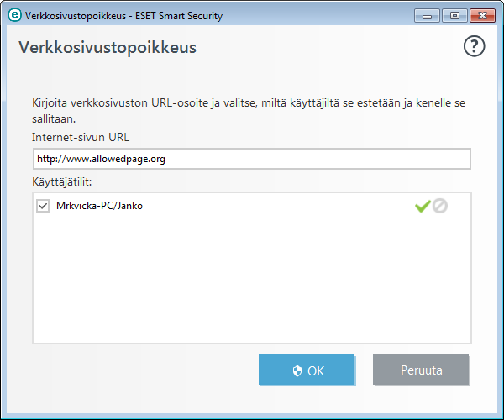Click the ESET logo in the title bar
The image size is (504, 420).
pos(15,15)
